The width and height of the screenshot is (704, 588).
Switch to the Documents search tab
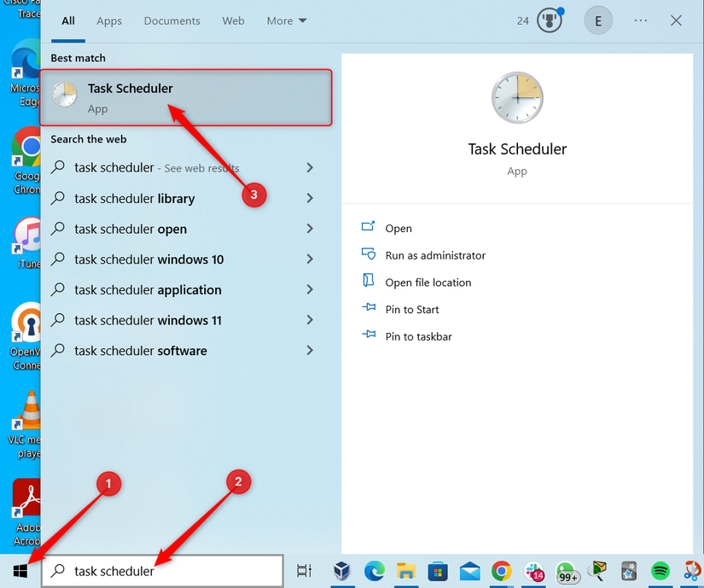(x=172, y=20)
